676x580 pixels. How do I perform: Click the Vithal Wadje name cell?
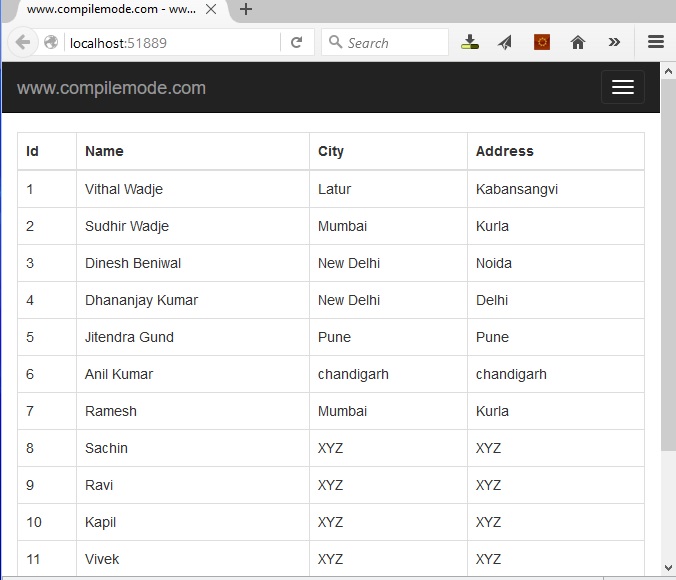[124, 189]
